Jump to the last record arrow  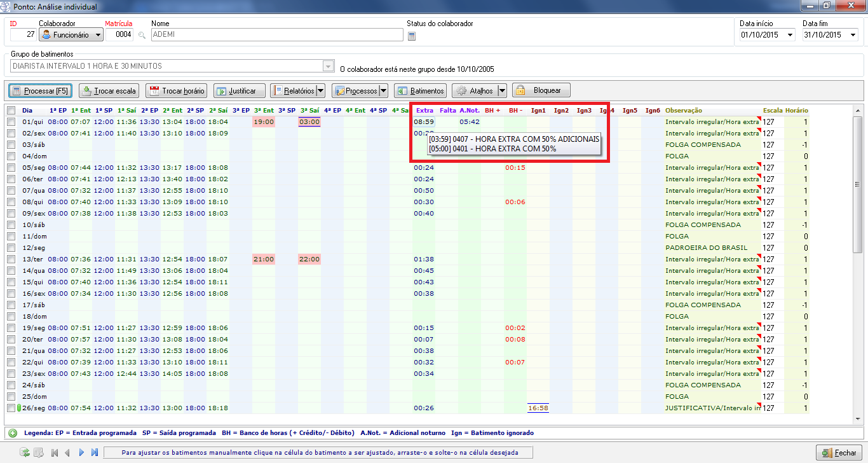click(95, 453)
